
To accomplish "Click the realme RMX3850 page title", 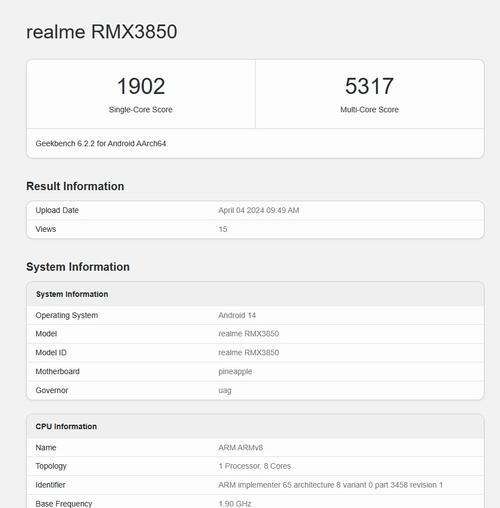I will 102,32.
